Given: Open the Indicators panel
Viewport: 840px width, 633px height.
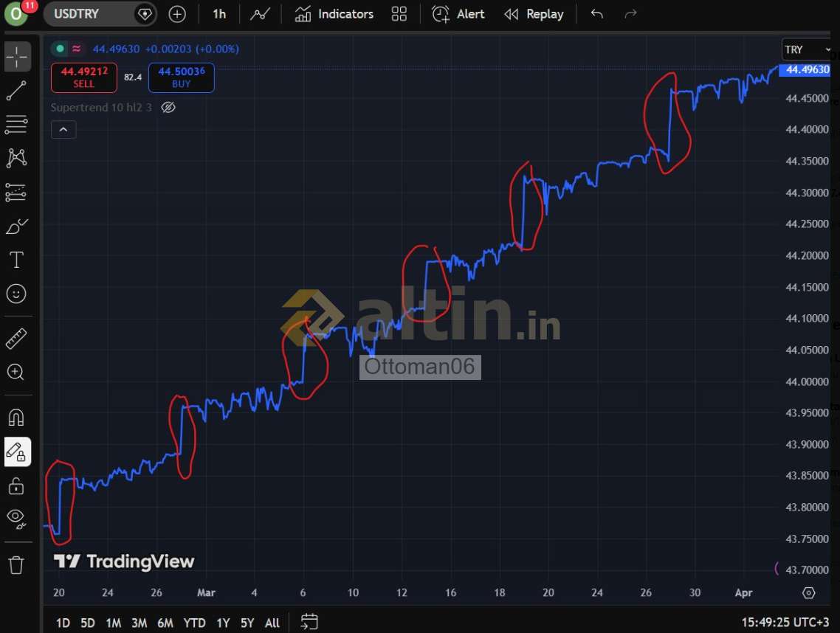Looking at the screenshot, I should [334, 14].
